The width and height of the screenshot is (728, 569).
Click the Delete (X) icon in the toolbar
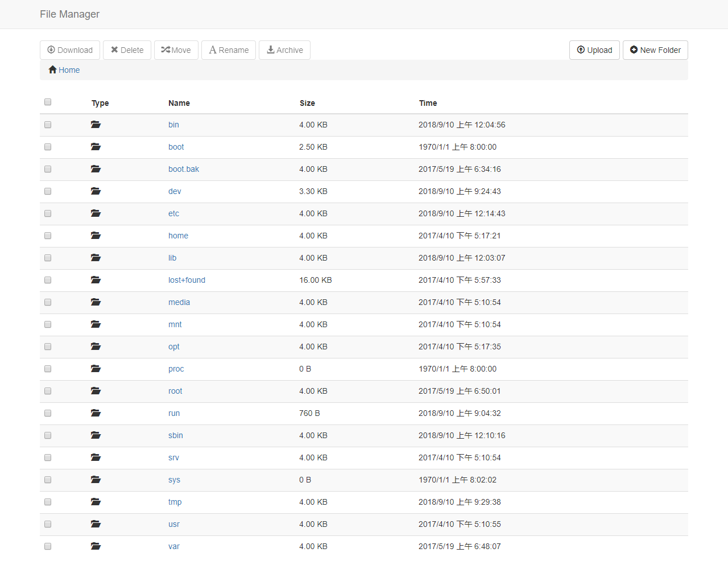[x=114, y=50]
